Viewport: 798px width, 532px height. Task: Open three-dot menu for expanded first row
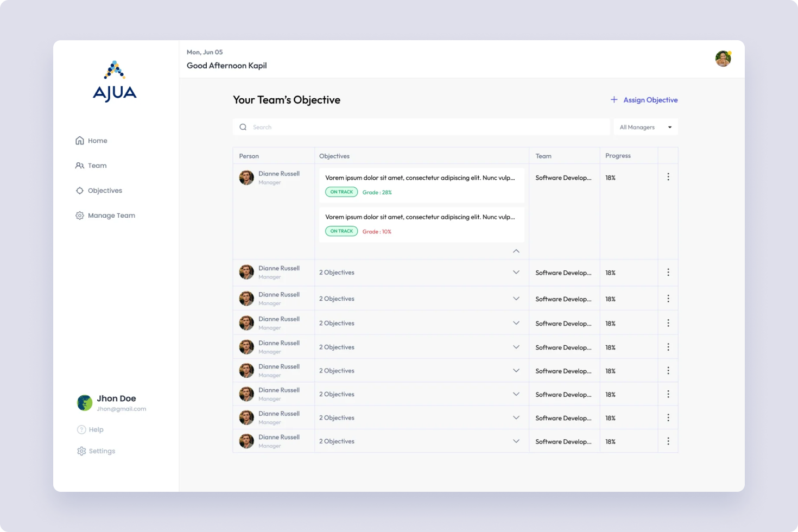click(x=668, y=177)
